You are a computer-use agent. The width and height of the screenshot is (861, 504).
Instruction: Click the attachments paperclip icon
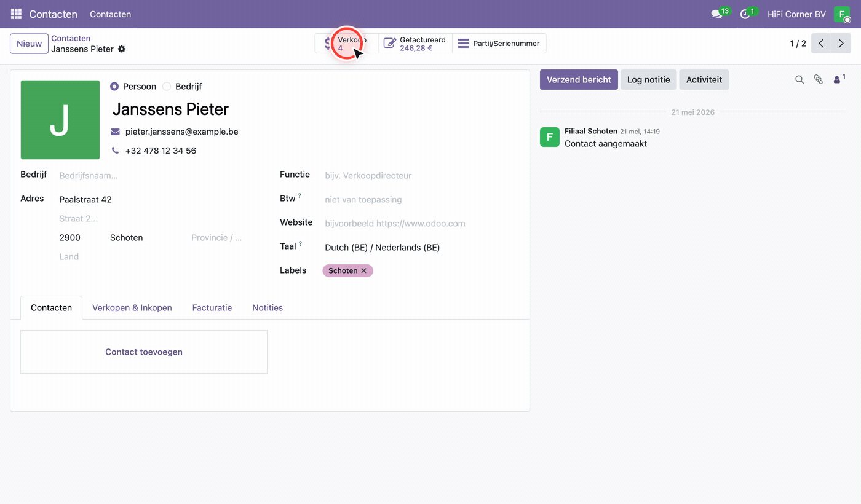[818, 79]
